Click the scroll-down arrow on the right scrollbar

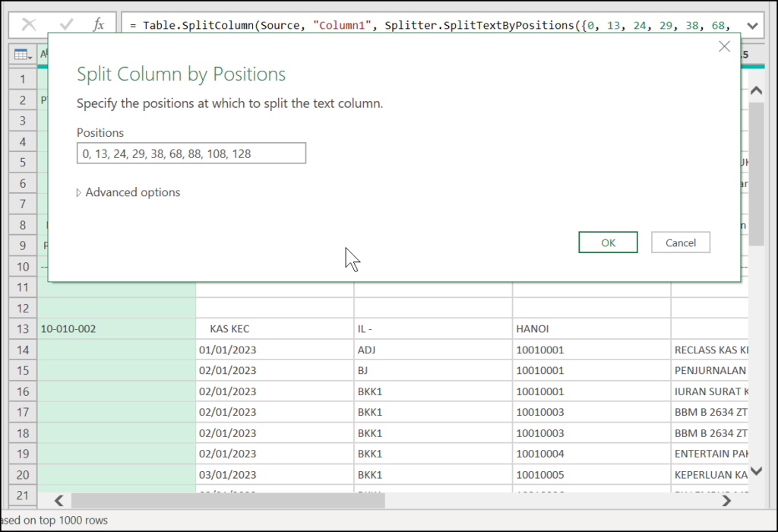click(756, 472)
